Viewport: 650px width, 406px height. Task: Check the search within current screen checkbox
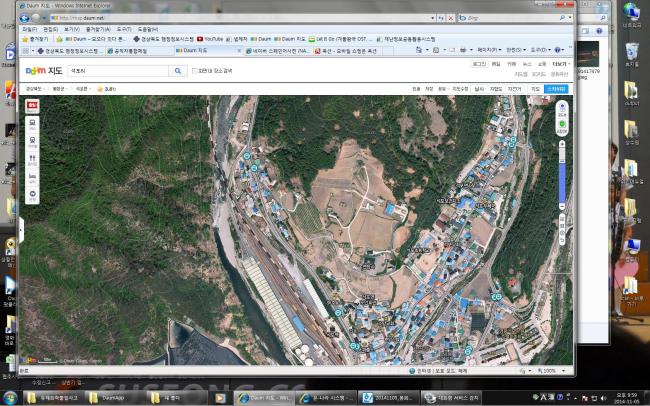pyautogui.click(x=194, y=71)
